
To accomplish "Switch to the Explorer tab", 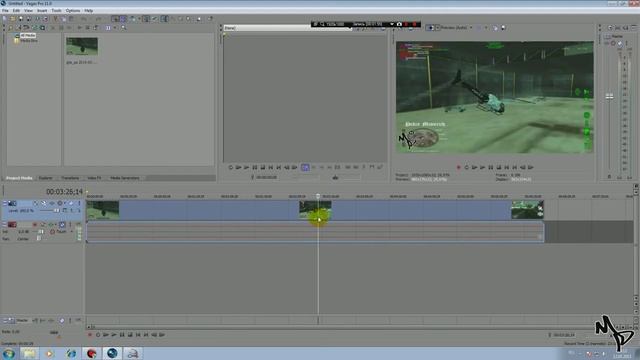I will tap(46, 178).
